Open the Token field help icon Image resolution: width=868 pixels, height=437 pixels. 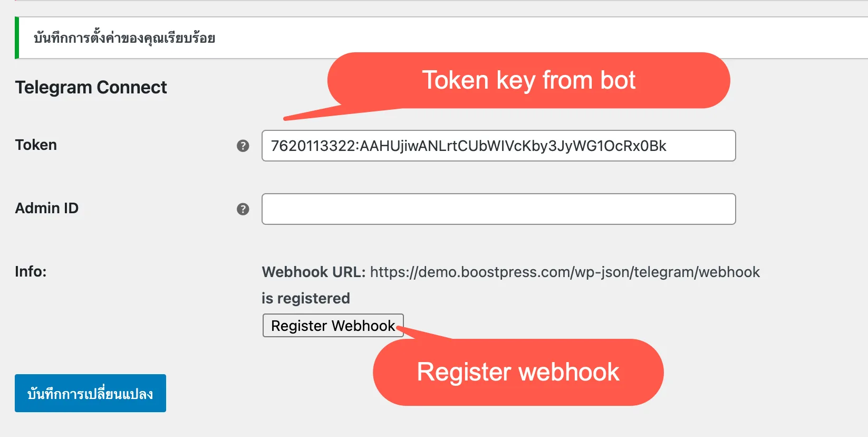(243, 146)
